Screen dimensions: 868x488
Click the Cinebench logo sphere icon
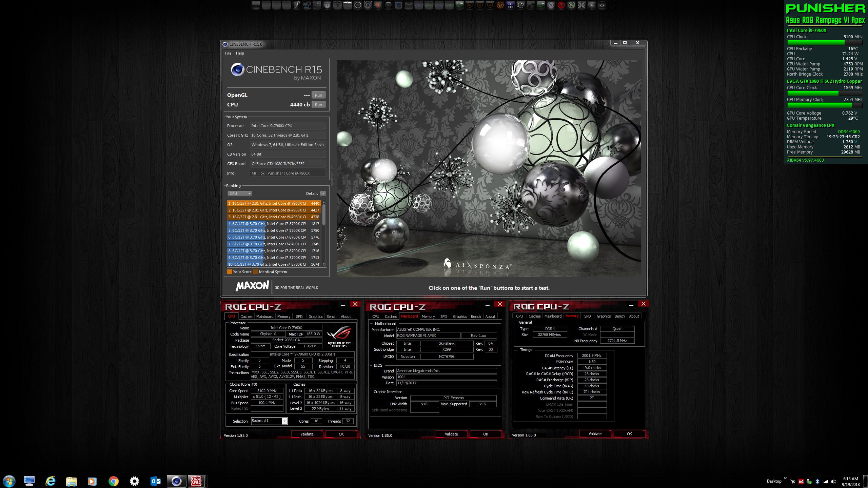237,69
